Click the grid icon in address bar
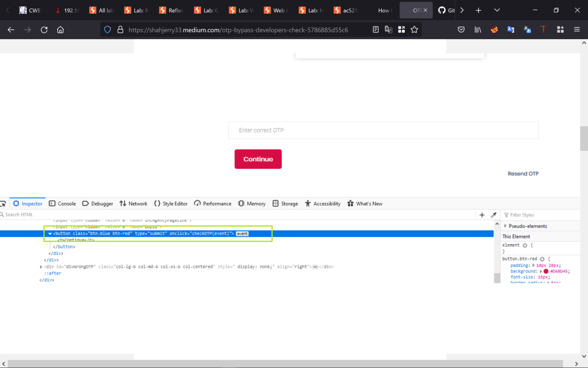The image size is (588, 368). pos(401,30)
